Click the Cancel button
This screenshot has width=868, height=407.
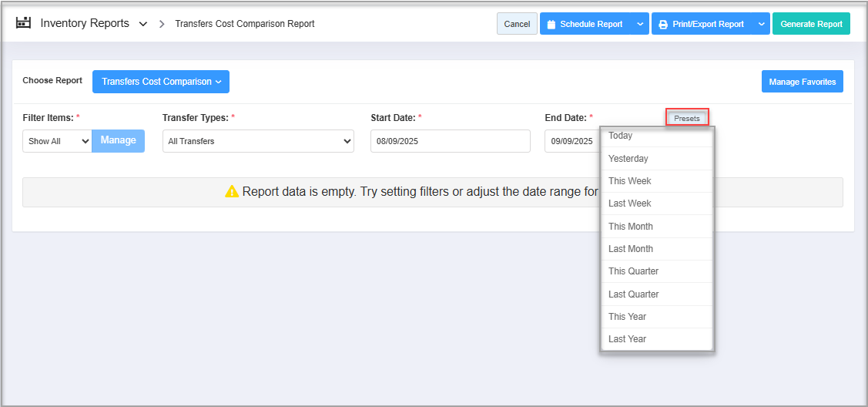pos(517,24)
